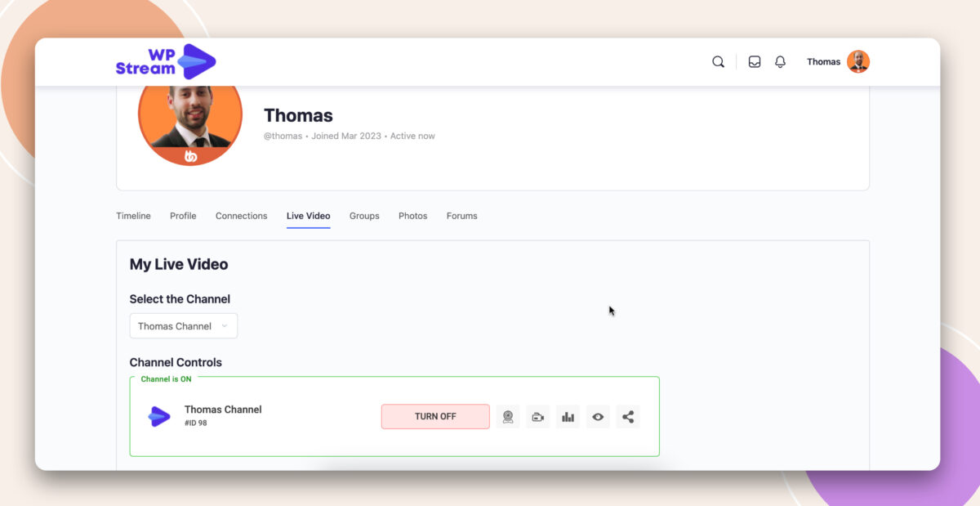The image size is (980, 506).
Task: Go to the Groups tab
Action: (x=364, y=217)
